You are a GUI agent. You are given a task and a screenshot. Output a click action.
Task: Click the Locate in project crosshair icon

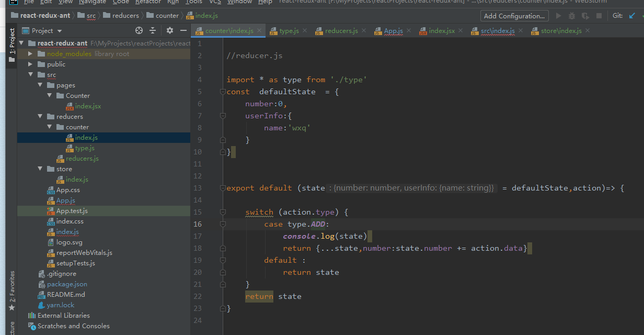(x=139, y=31)
